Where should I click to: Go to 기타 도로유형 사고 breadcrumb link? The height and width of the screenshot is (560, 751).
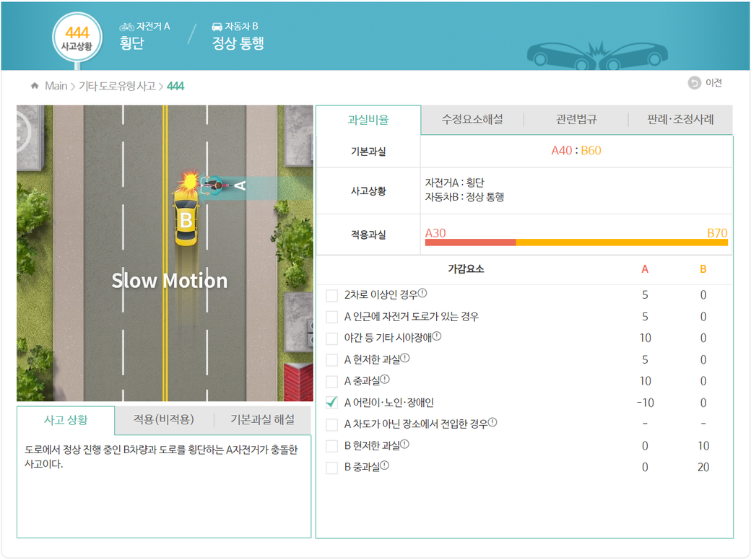116,86
